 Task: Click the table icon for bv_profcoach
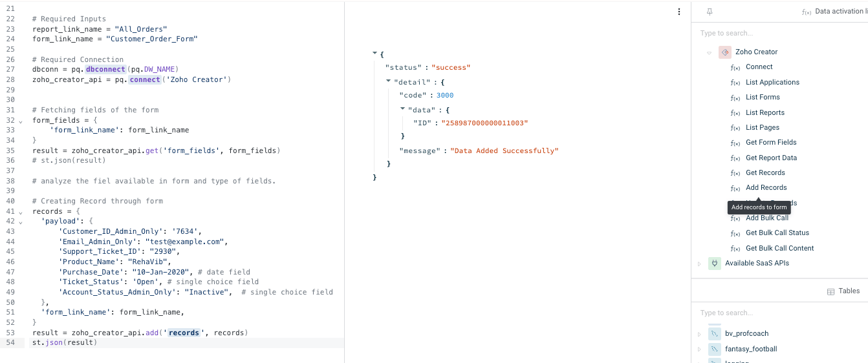(x=715, y=334)
